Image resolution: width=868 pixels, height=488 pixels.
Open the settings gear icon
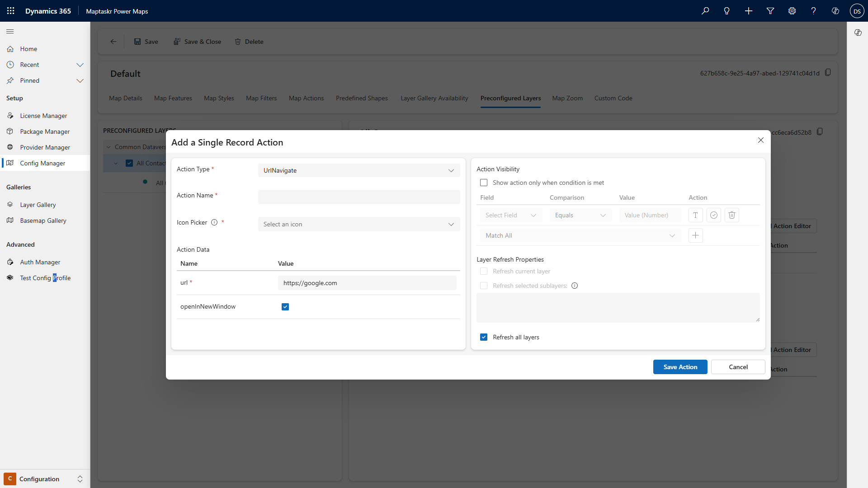(792, 11)
